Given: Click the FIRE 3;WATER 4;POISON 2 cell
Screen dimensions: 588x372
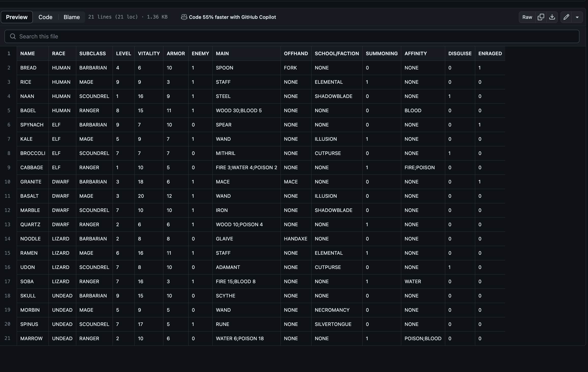Looking at the screenshot, I should [x=246, y=167].
